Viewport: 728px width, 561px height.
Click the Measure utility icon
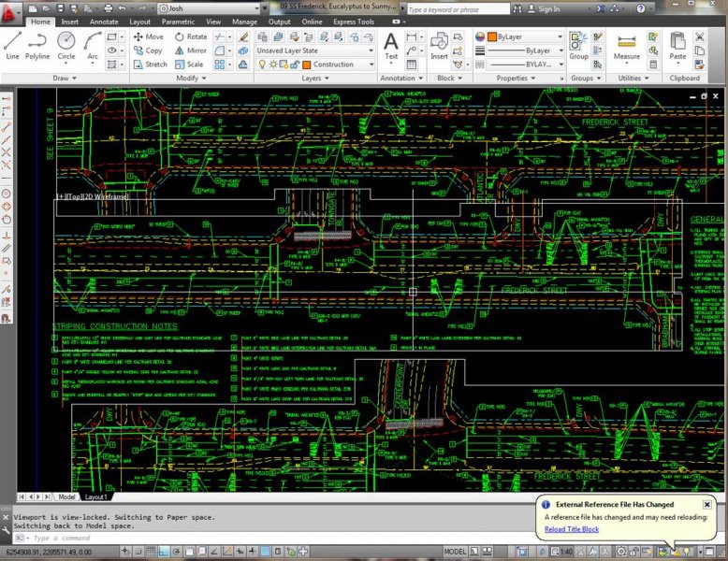pyautogui.click(x=627, y=45)
